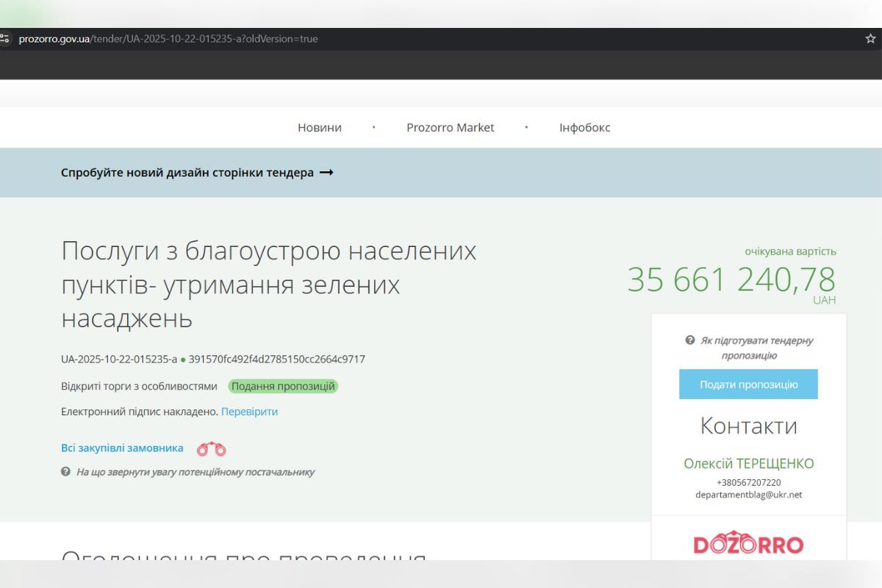Try the new tender page design link
The width and height of the screenshot is (882, 588).
coord(187,173)
